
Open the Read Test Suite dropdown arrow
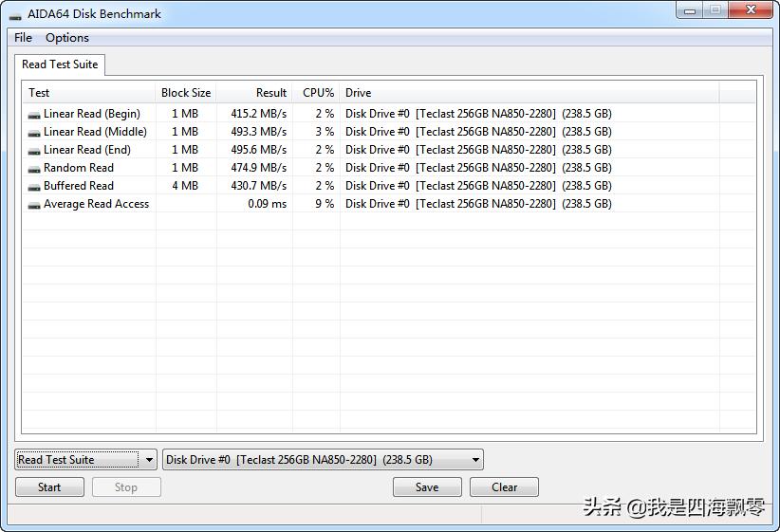[x=149, y=460]
